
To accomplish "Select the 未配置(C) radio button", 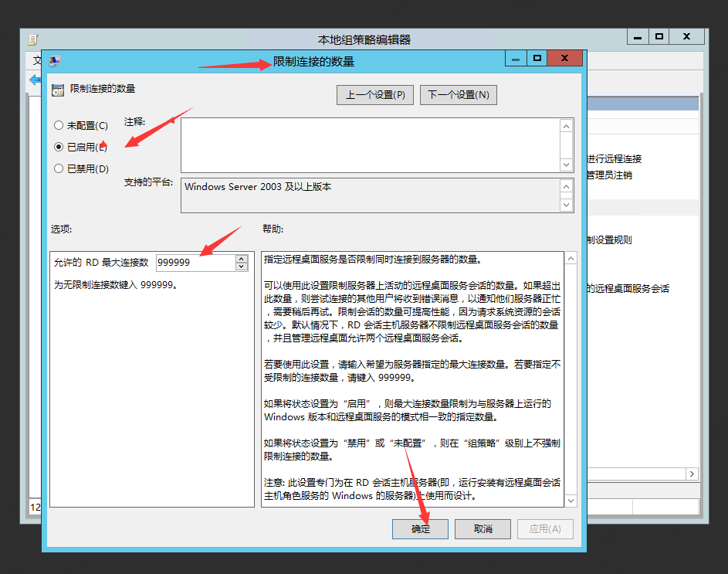I will 59,125.
